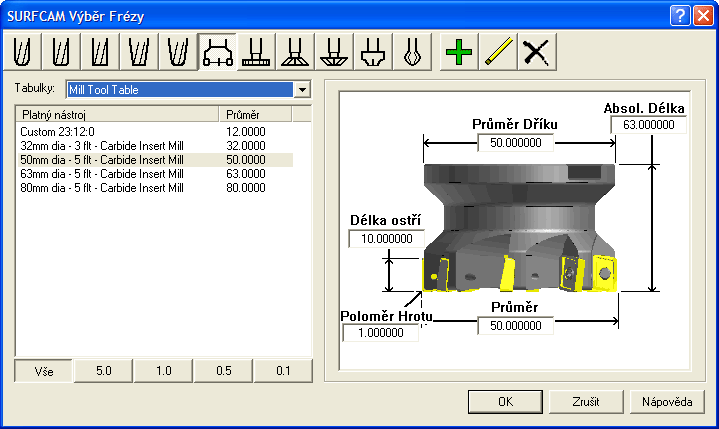This screenshot has width=719, height=429.
Task: Click the 12.0000 diameter cell
Action: tap(246, 132)
